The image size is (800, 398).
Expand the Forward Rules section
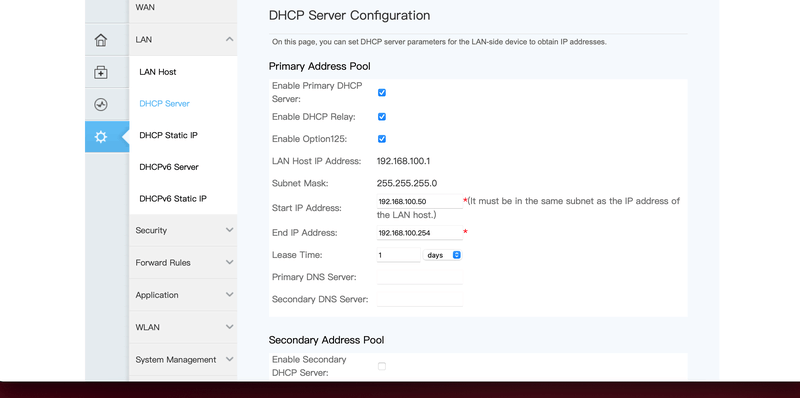(183, 262)
